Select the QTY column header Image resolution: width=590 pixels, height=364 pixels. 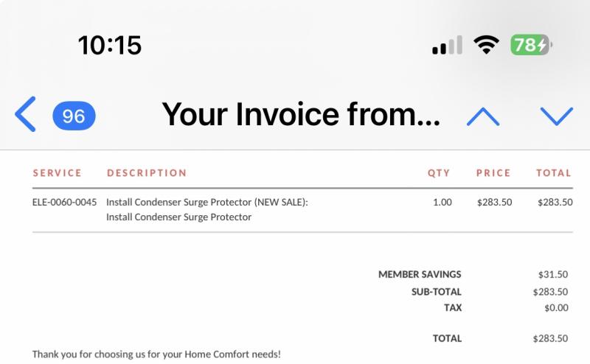tap(439, 173)
